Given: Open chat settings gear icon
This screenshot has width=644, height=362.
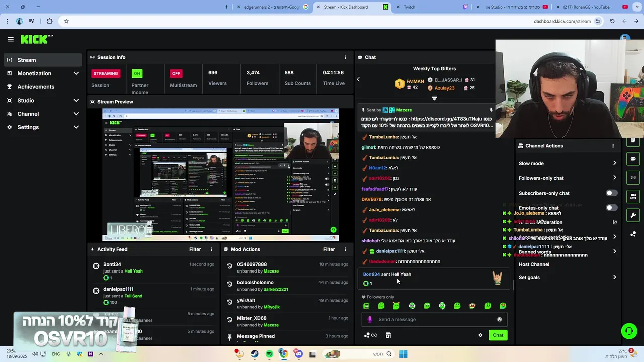Looking at the screenshot, I should (x=480, y=335).
